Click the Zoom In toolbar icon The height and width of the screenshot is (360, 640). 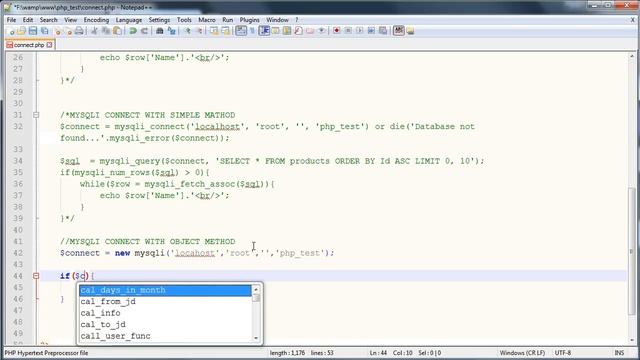tap(187, 31)
